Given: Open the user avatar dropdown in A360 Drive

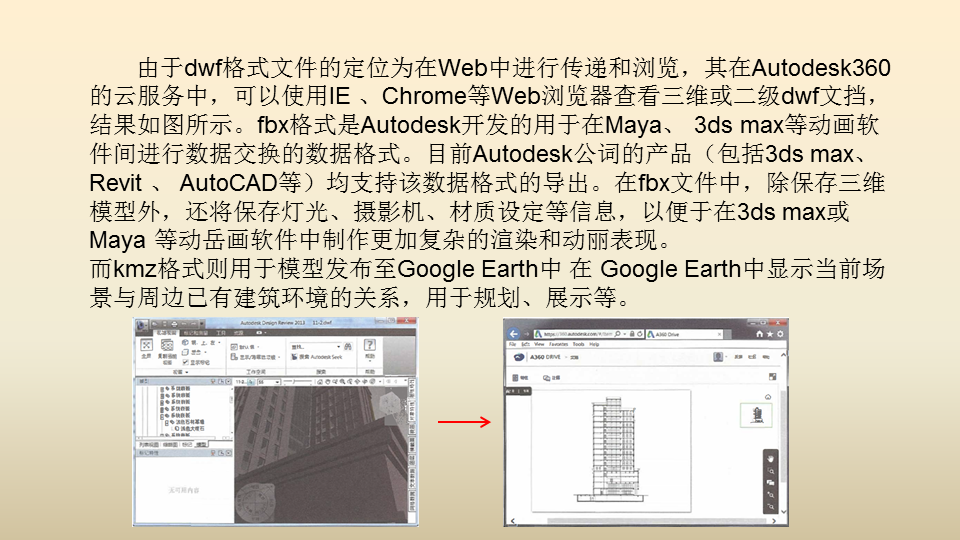Looking at the screenshot, I should [x=722, y=357].
